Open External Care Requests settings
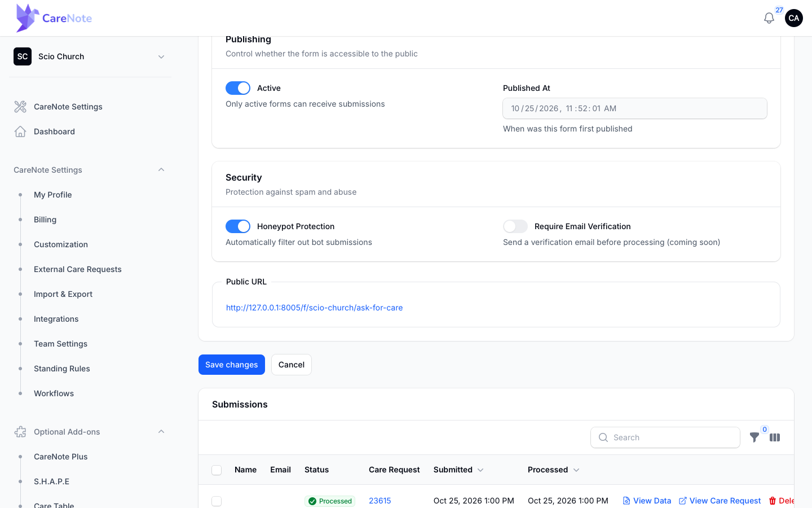812x508 pixels. coord(78,269)
